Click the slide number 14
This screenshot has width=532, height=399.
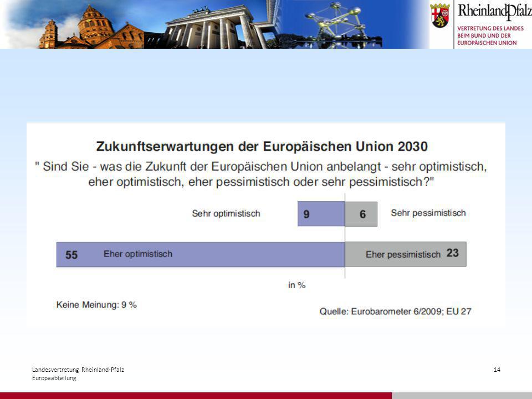pos(497,370)
